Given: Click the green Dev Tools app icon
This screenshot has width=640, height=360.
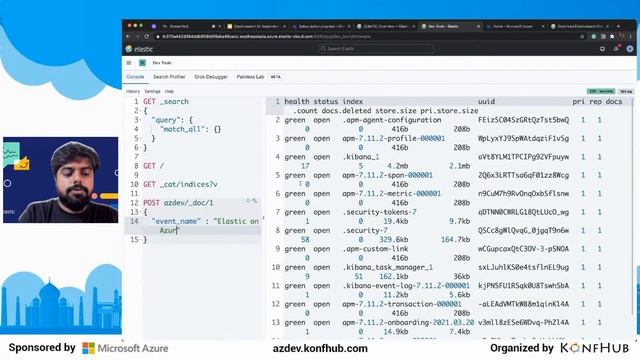Looking at the screenshot, I should (x=142, y=63).
